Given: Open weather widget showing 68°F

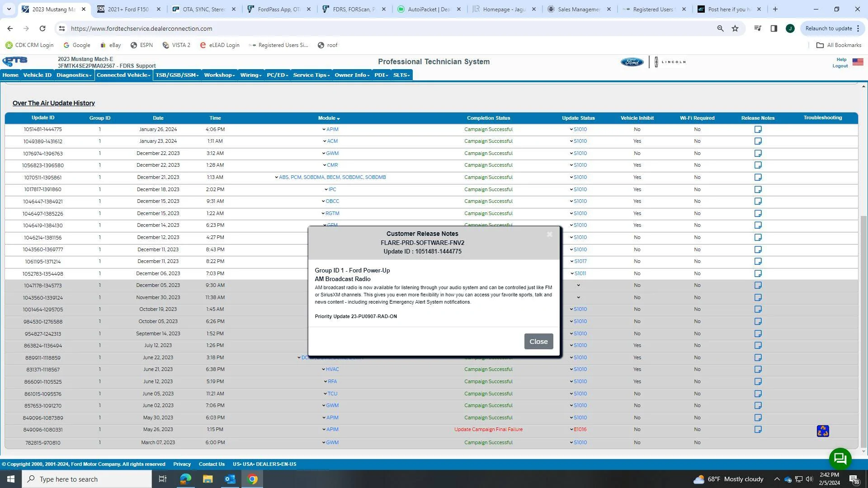Looking at the screenshot, I should click(728, 479).
